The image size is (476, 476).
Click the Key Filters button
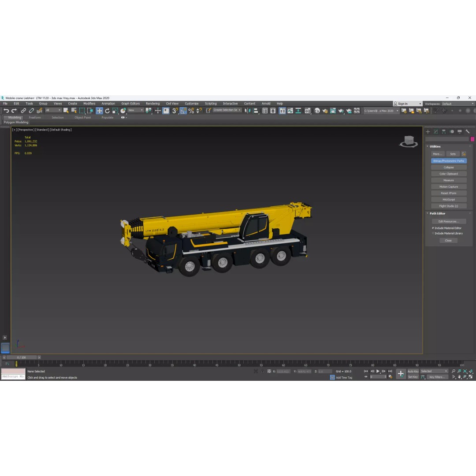coord(437,377)
